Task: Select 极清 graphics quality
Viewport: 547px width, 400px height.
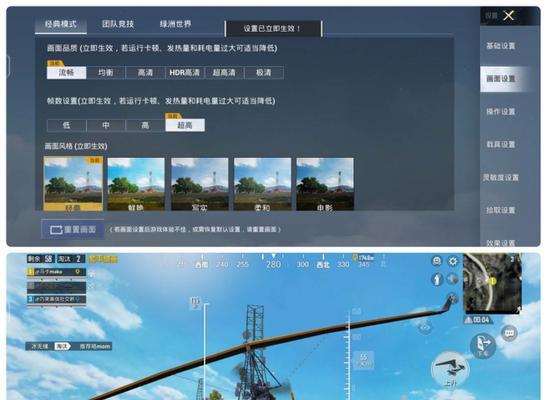Action: [264, 73]
